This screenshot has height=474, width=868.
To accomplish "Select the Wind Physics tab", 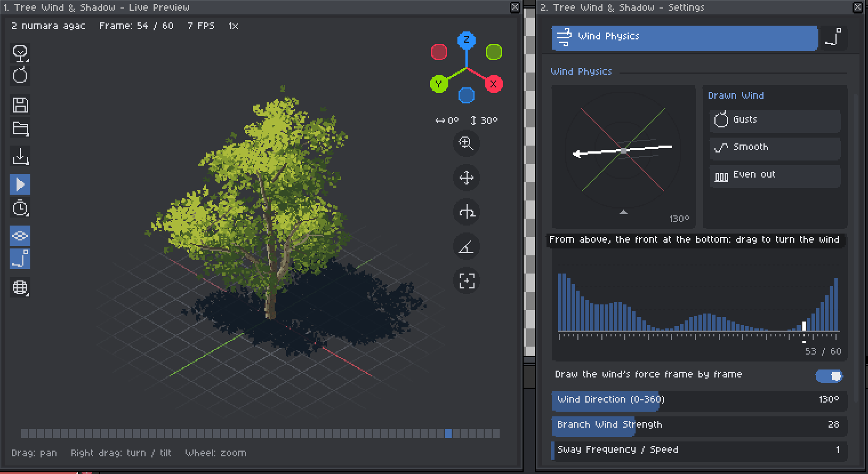I will (x=685, y=38).
